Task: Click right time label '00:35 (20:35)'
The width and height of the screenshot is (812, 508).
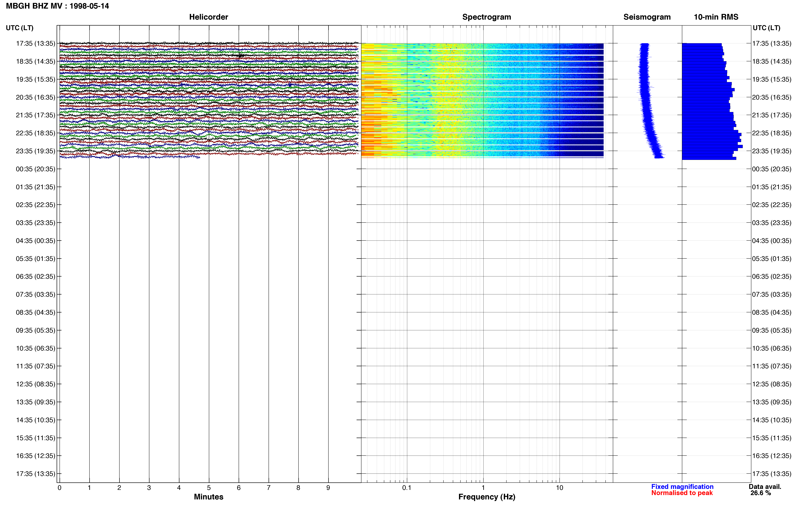Action: click(772, 169)
